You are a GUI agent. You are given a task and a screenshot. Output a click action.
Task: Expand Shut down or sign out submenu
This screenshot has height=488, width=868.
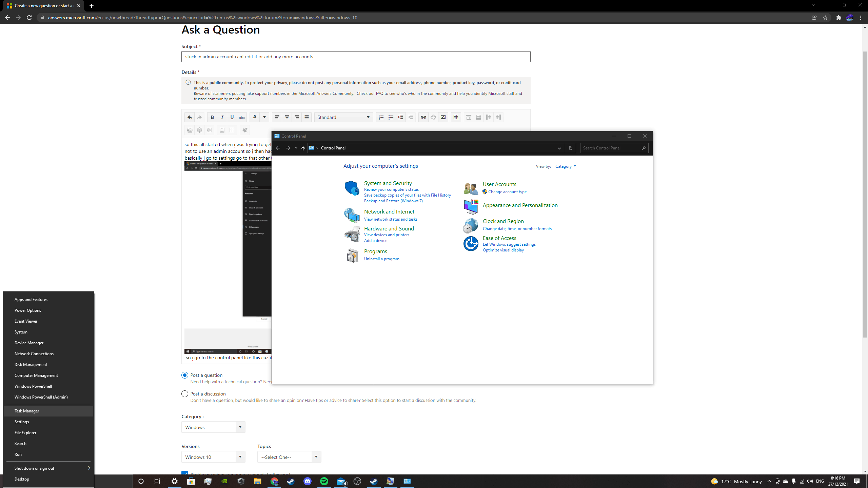coord(48,468)
